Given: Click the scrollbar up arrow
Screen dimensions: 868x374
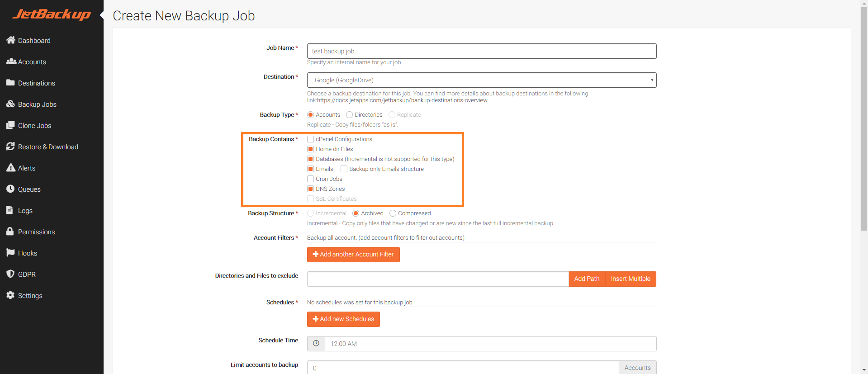Looking at the screenshot, I should click(x=864, y=3).
